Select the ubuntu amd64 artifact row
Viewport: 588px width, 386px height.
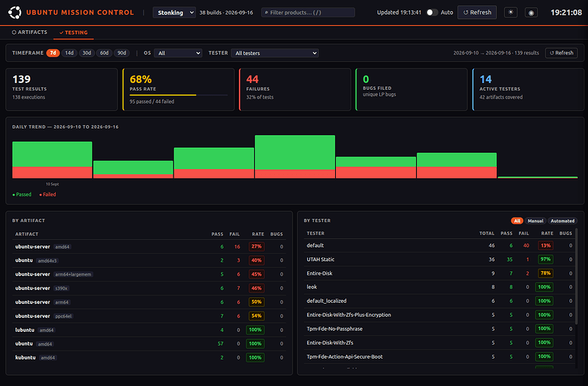coord(149,343)
